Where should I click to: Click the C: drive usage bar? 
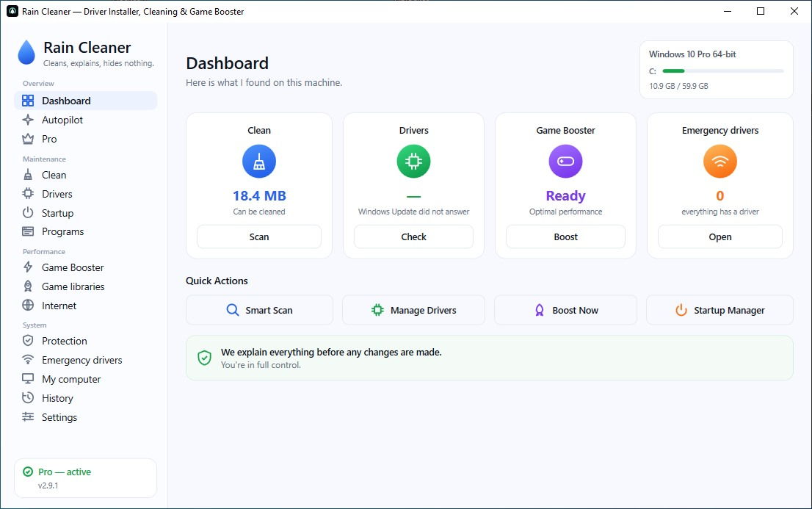pos(723,71)
